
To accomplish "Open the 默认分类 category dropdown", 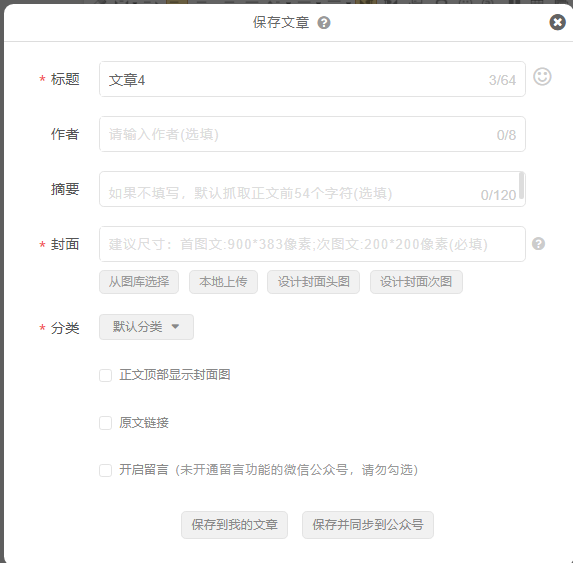I will pos(147,327).
